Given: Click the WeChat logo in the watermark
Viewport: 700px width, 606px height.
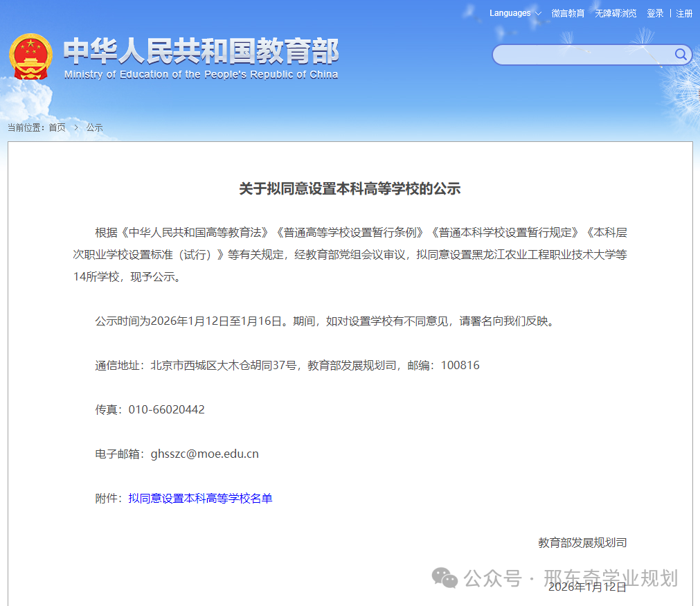Looking at the screenshot, I should [445, 578].
